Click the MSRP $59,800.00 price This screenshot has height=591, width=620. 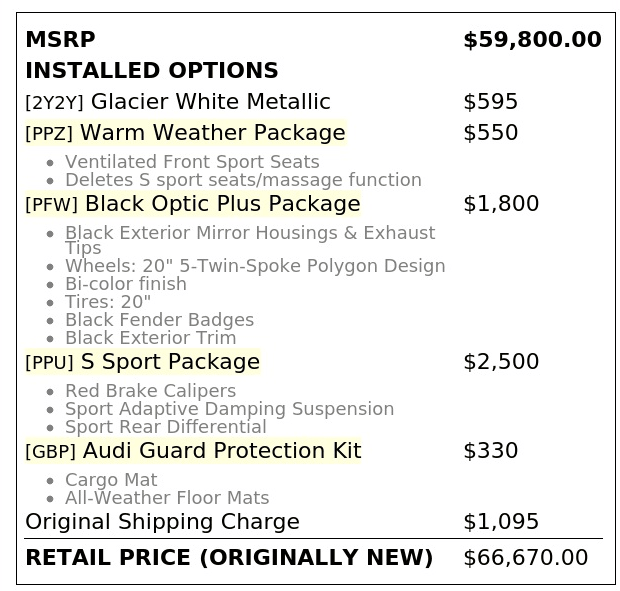point(532,40)
